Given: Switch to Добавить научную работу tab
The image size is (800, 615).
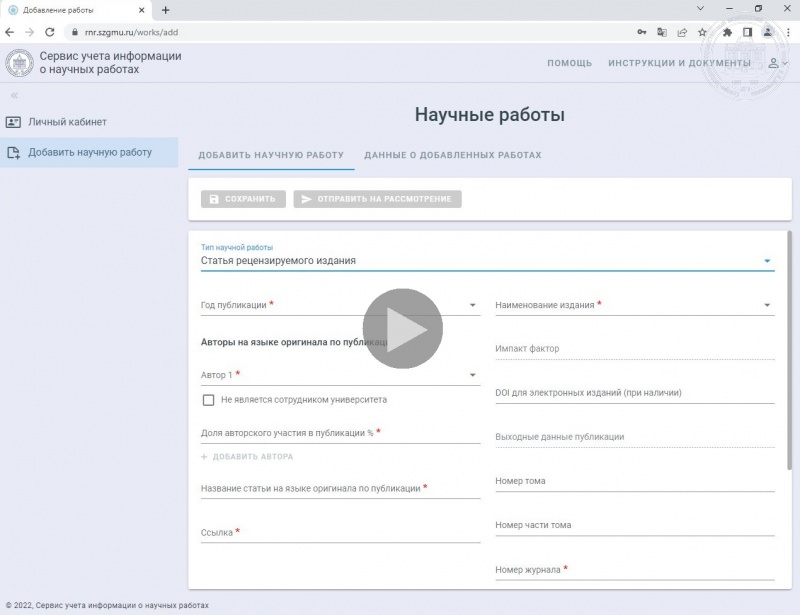Looking at the screenshot, I should click(x=271, y=155).
